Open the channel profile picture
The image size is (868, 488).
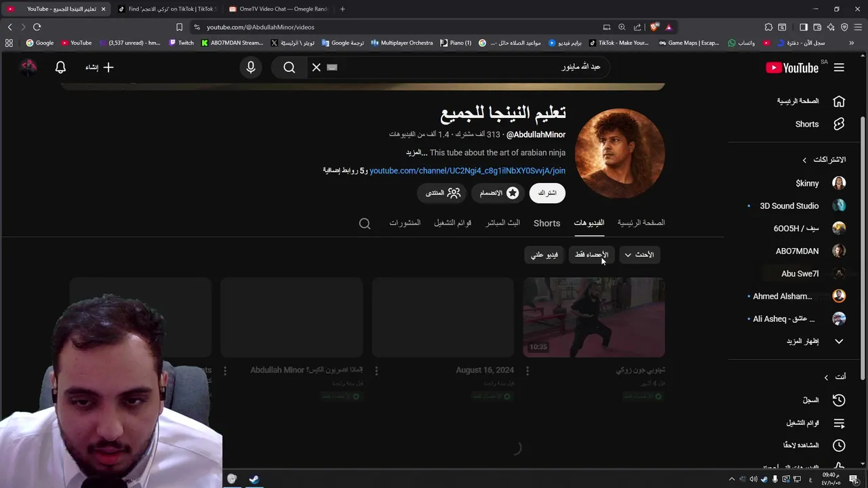point(620,153)
